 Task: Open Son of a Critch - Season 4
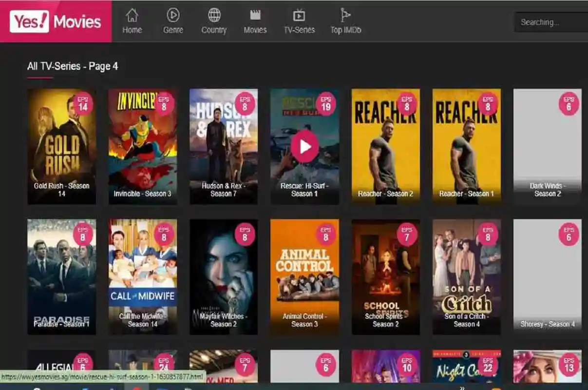pyautogui.click(x=466, y=276)
